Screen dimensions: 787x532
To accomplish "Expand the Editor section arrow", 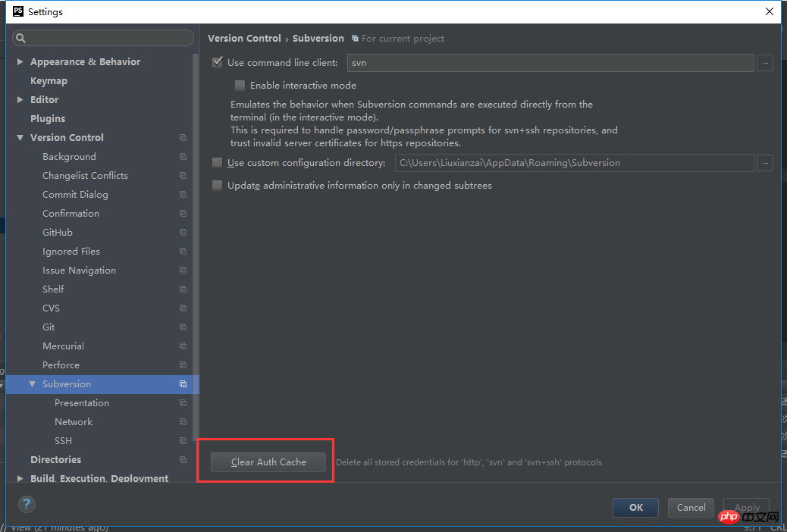I will 20,99.
